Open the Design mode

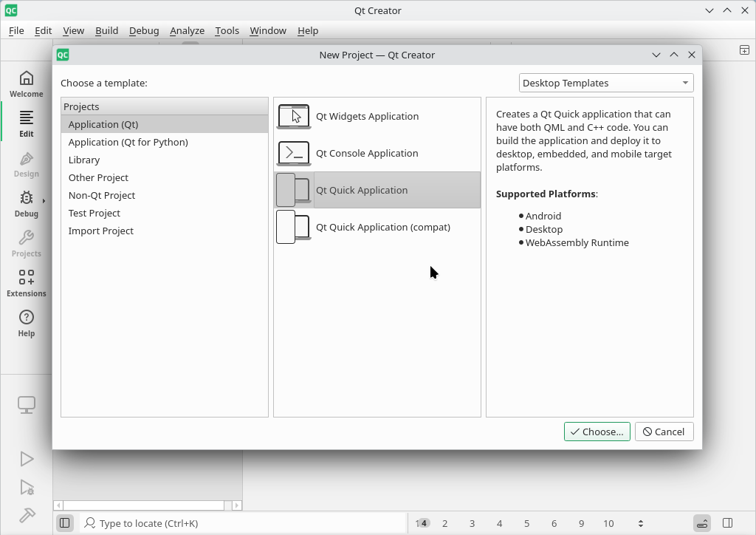tap(26, 164)
